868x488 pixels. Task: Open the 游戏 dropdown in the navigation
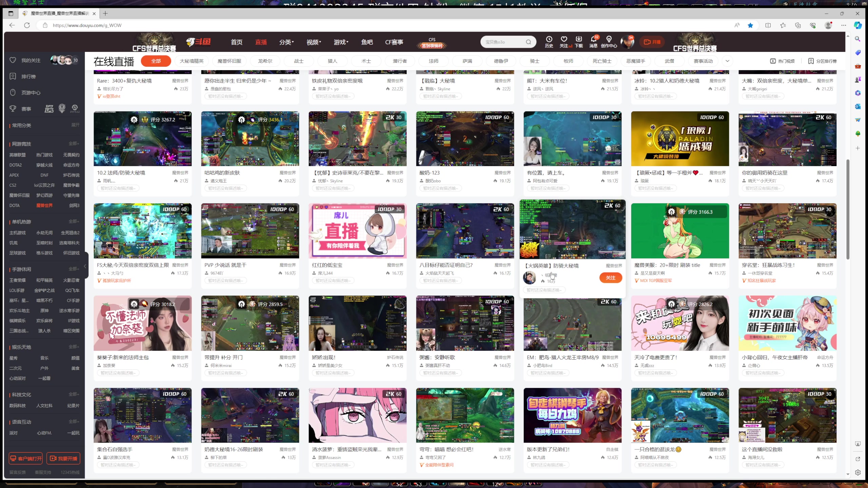341,42
